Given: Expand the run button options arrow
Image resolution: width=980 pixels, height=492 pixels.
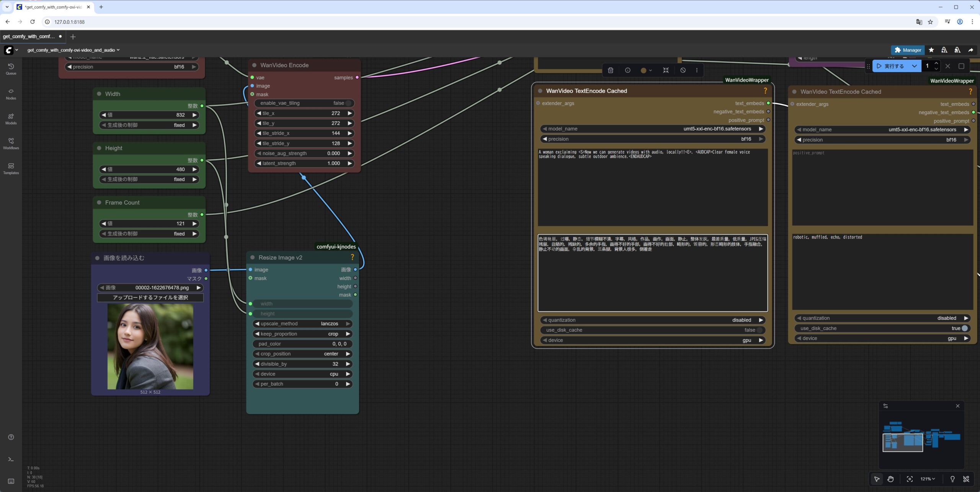Looking at the screenshot, I should coord(914,66).
